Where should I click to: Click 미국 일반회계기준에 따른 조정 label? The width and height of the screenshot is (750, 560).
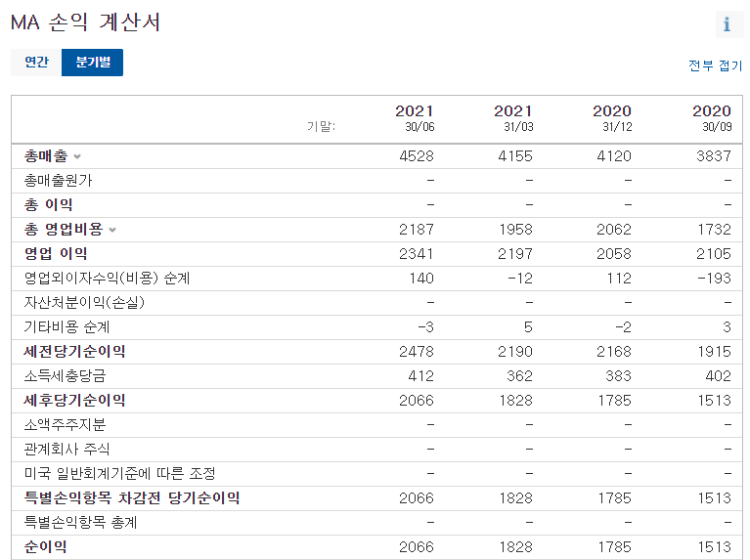click(x=119, y=473)
